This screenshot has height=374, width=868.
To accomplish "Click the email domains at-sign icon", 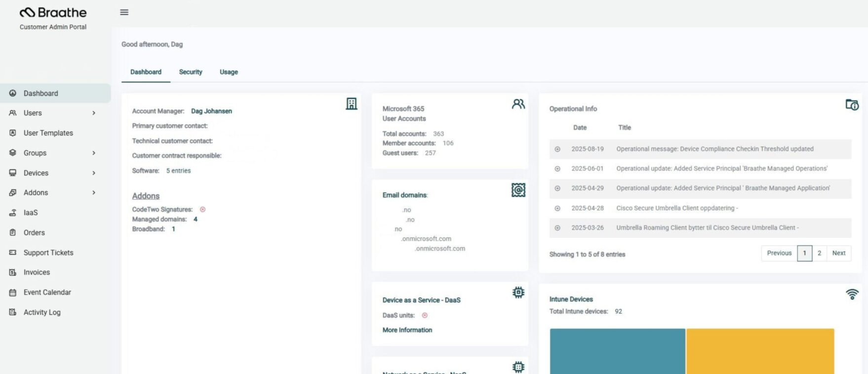I will click(x=518, y=190).
